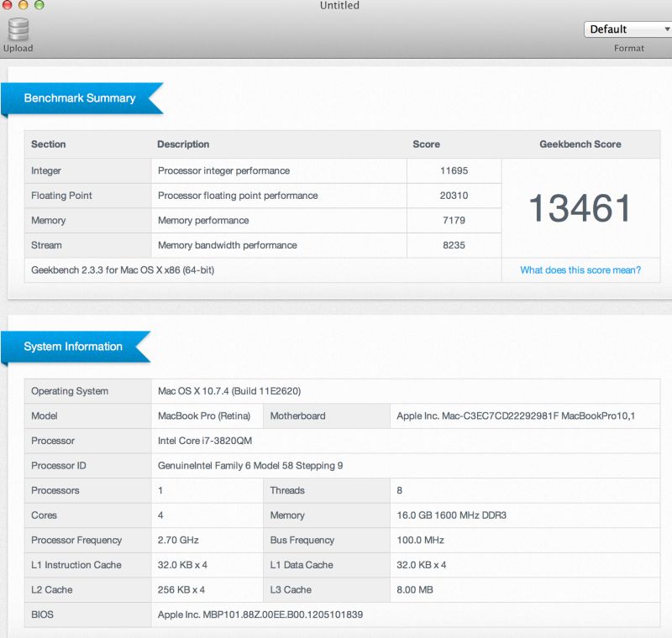The width and height of the screenshot is (672, 638).
Task: Click the Upload database icon
Action: point(18,29)
